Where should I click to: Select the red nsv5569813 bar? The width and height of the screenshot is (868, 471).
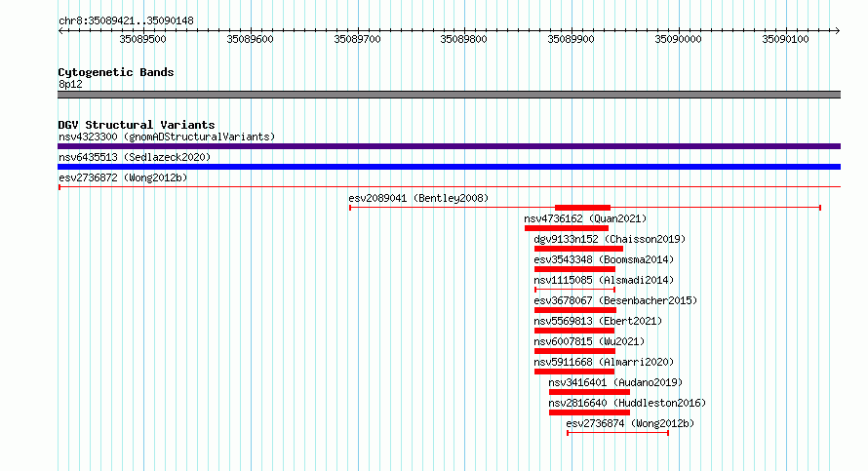pyautogui.click(x=574, y=331)
